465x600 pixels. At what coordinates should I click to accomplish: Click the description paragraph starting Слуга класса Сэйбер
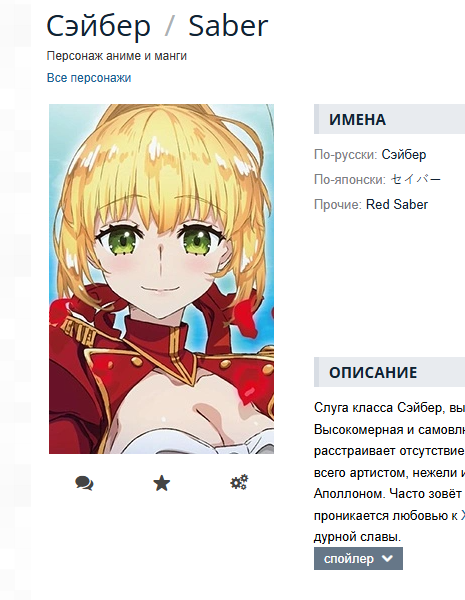point(389,472)
